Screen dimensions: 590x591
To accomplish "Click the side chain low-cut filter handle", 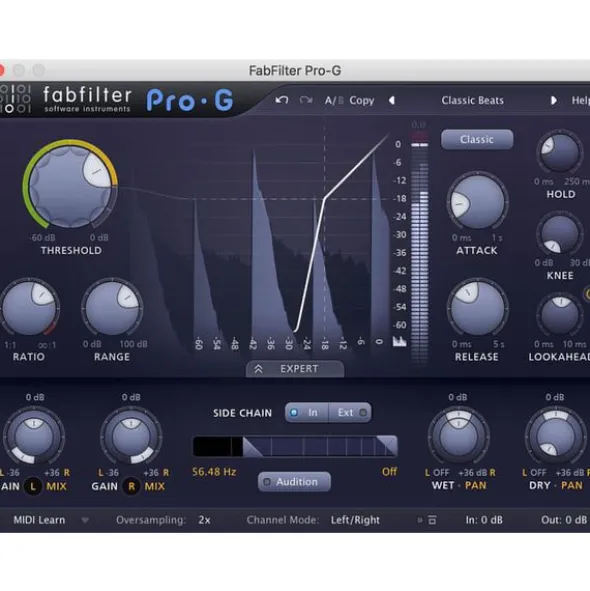I will point(252,447).
